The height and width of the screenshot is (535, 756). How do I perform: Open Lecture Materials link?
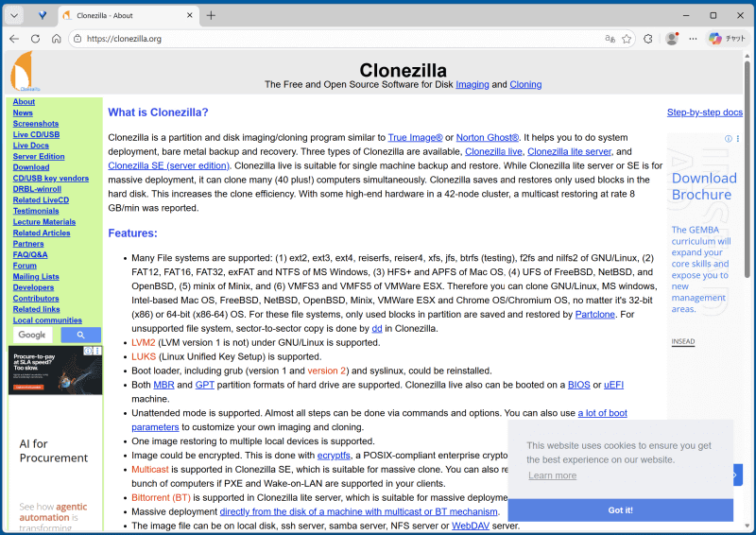click(x=44, y=222)
